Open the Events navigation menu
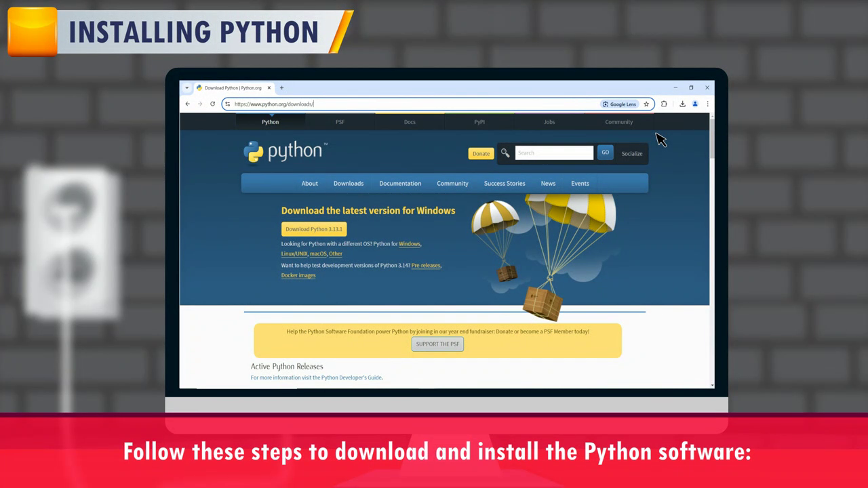Viewport: 868px width, 488px height. [x=580, y=184]
